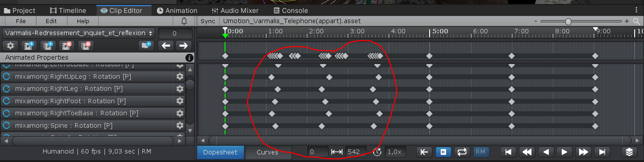Open the animation layers icon
Viewport: 644px width, 162px height.
point(629,152)
